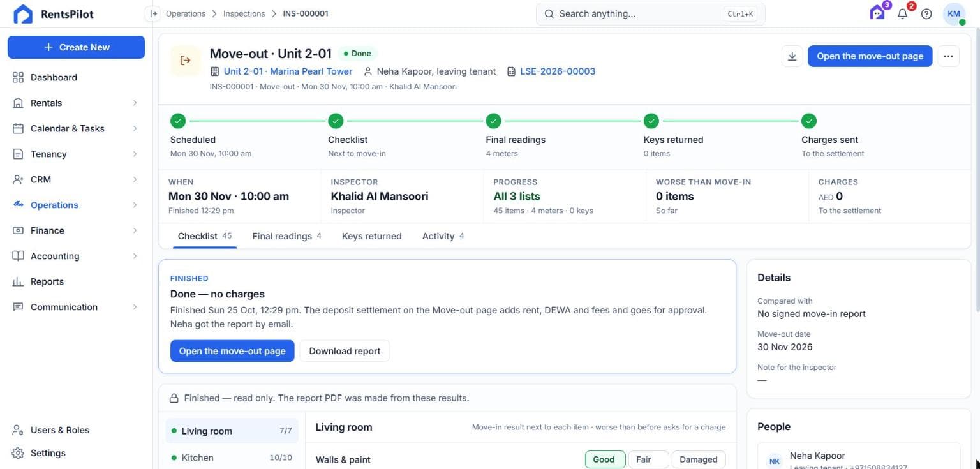Click the RentsPilot house logo
Screen dimensions: 980x469
(x=23, y=13)
